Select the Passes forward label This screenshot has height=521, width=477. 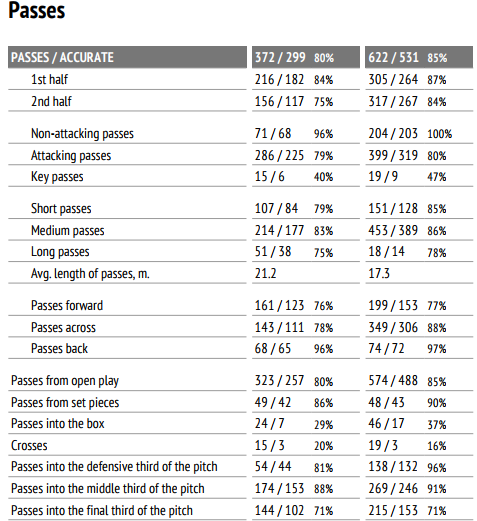pos(67,306)
